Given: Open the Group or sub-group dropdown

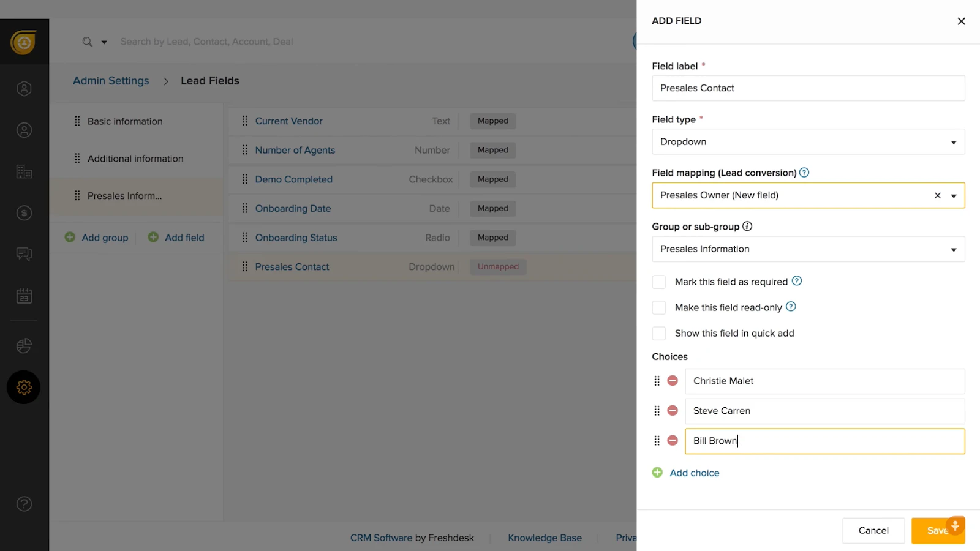Looking at the screenshot, I should point(809,249).
